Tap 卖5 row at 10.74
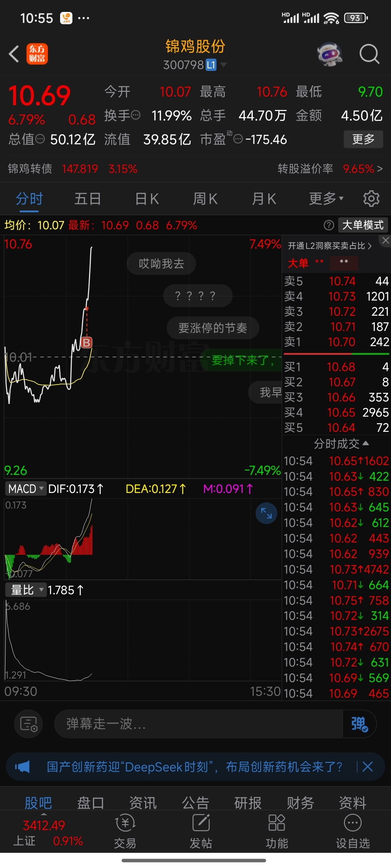This screenshot has width=391, height=868. coord(336,281)
